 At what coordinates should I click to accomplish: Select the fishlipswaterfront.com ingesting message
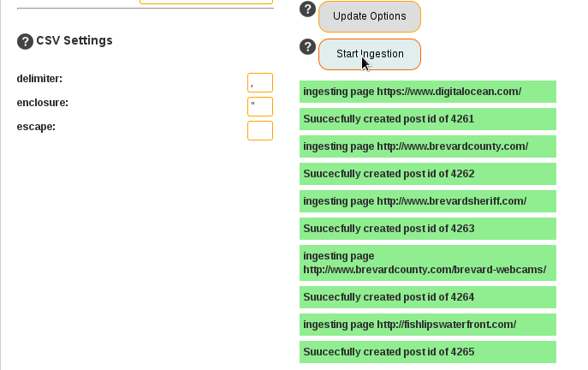pyautogui.click(x=427, y=325)
